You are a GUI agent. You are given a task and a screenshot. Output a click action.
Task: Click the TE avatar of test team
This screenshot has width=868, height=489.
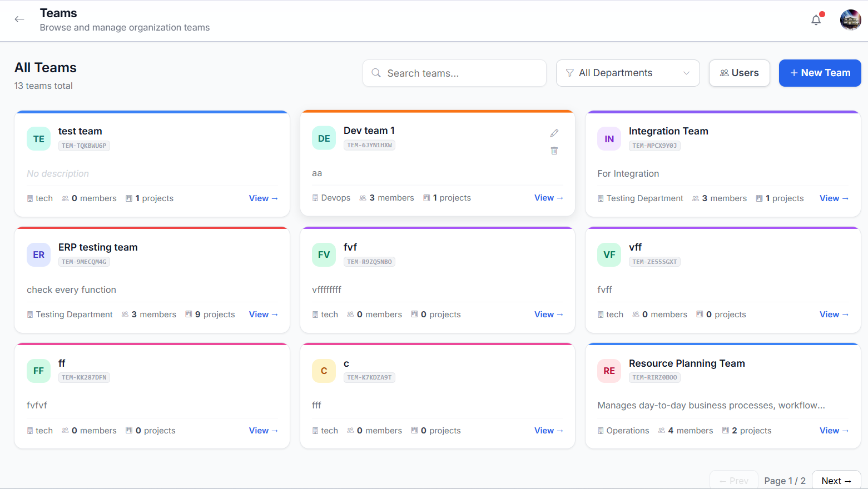click(38, 139)
